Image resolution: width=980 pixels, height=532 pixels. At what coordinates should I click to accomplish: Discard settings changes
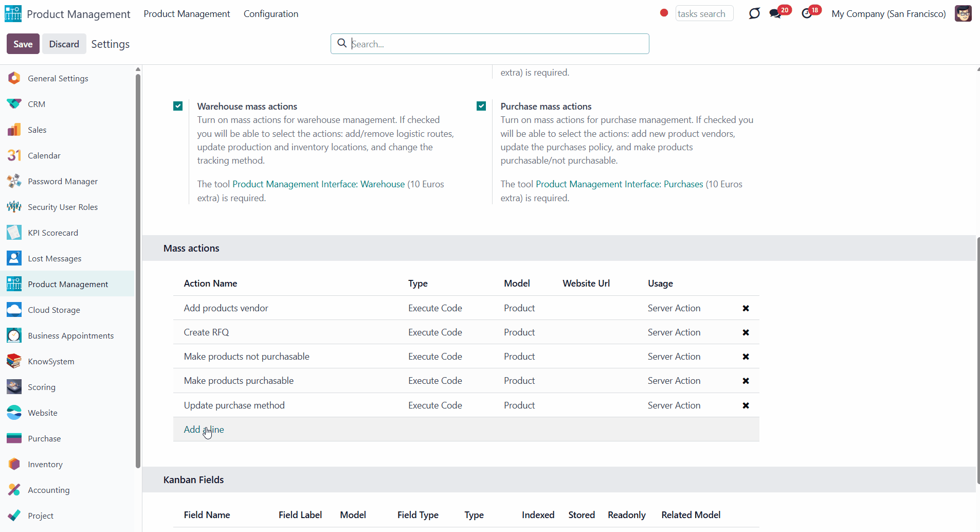64,44
